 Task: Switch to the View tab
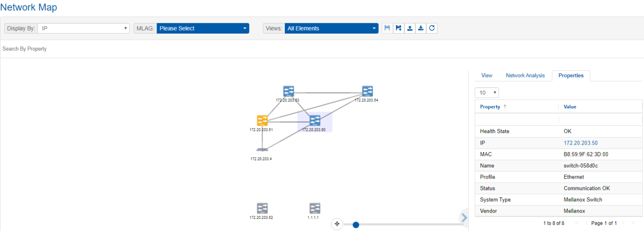coord(487,76)
